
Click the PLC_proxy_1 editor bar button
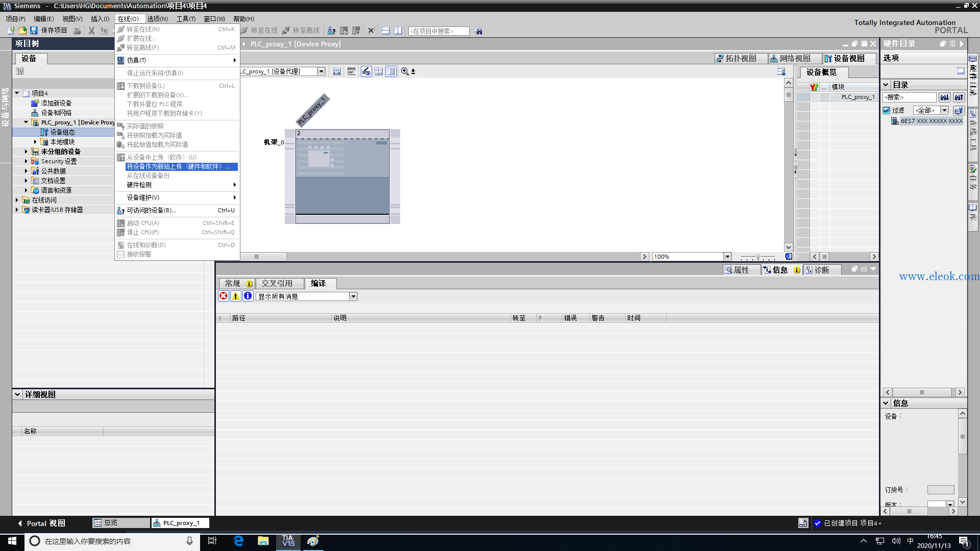(180, 523)
